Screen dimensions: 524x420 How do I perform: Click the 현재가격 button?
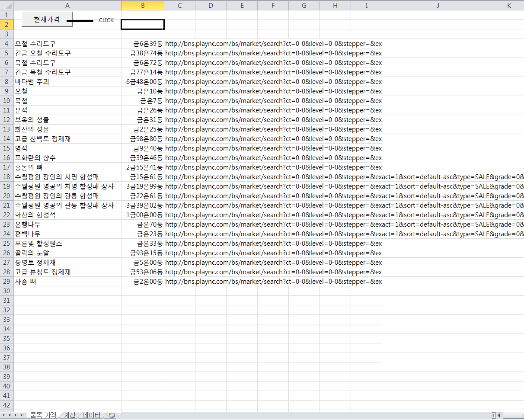coord(47,19)
